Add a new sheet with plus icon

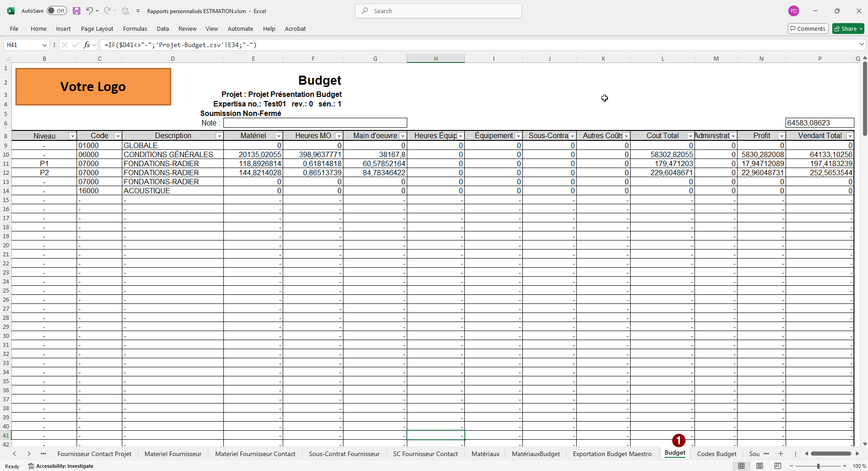(x=781, y=454)
